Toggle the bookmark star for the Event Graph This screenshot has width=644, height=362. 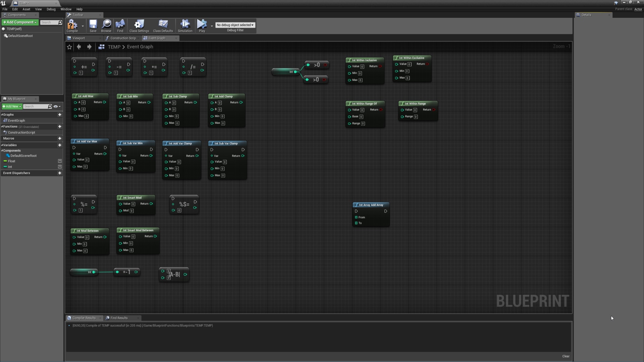coord(69,47)
